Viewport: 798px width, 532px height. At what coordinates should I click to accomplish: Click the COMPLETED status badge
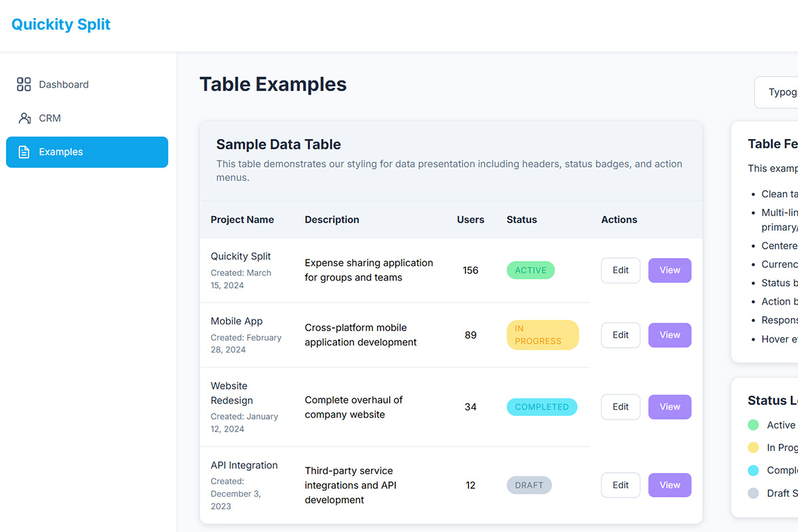(x=542, y=407)
